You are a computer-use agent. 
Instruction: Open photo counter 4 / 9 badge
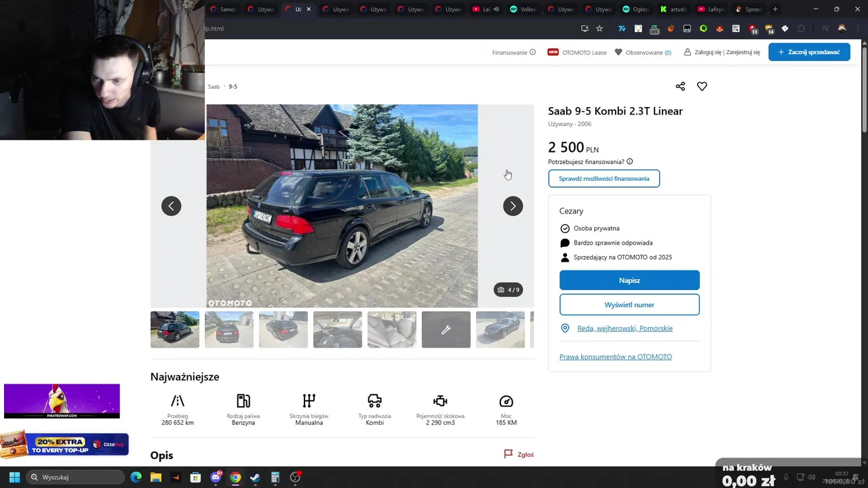coord(508,289)
